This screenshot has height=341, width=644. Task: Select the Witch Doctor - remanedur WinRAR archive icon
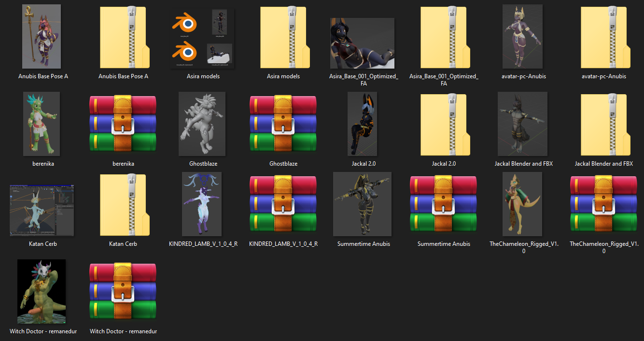123,291
